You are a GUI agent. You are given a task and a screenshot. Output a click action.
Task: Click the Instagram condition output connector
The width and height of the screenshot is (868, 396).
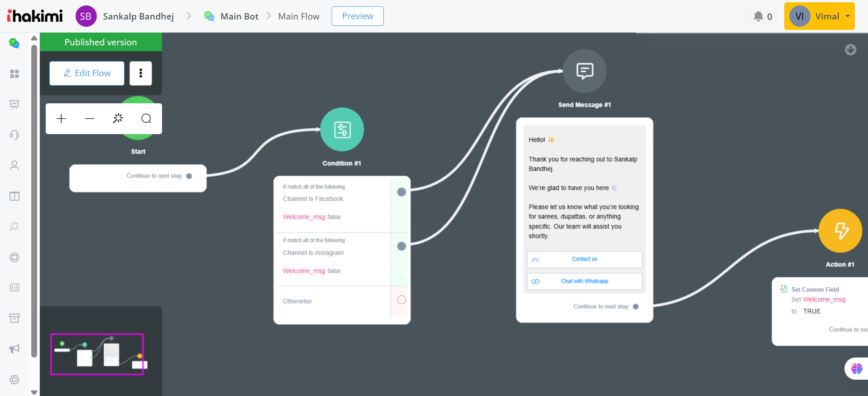pos(401,246)
